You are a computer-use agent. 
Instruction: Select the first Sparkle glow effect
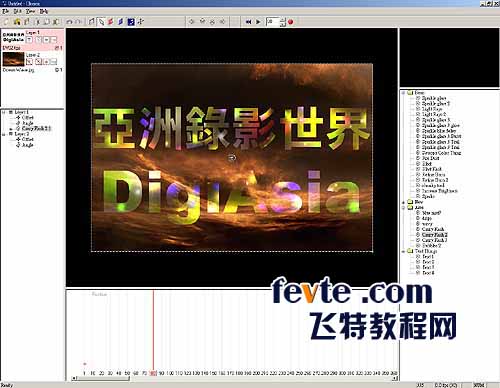coord(434,98)
